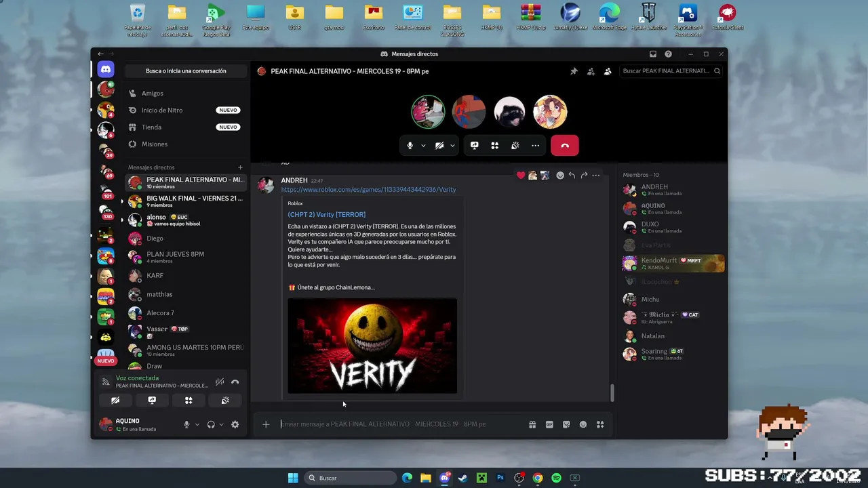This screenshot has width=868, height=488.
Task: Open the Amigos tab
Action: [x=186, y=94]
